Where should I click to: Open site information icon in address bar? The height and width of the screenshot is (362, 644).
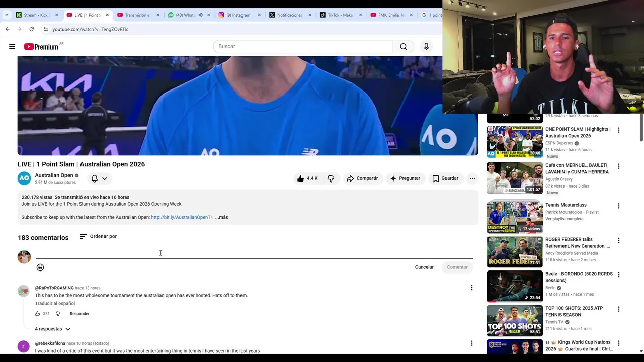coord(46,29)
